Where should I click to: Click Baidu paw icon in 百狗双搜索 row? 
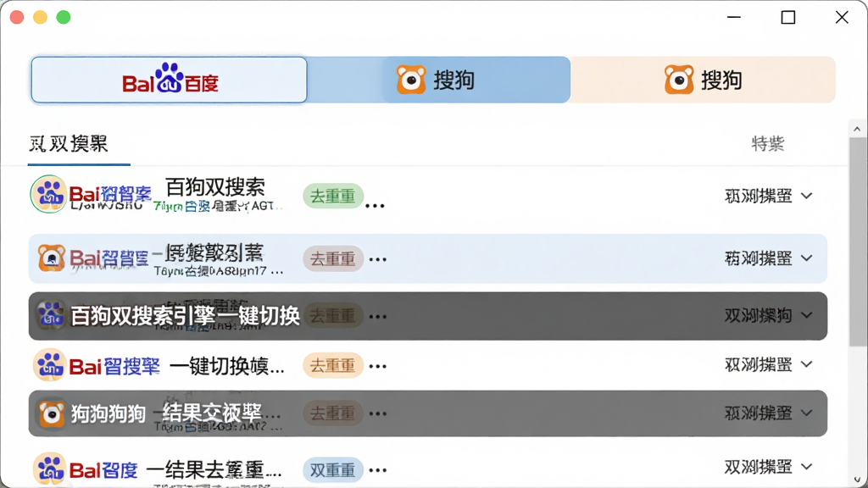click(48, 194)
